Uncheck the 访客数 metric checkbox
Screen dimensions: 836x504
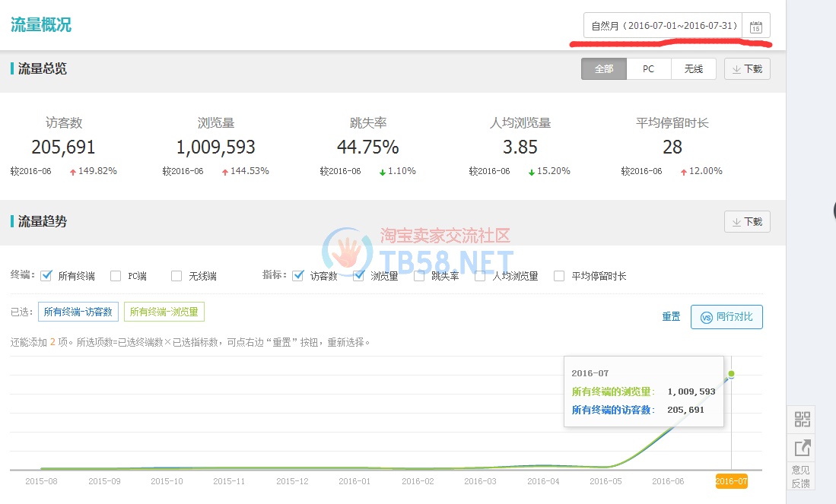298,275
